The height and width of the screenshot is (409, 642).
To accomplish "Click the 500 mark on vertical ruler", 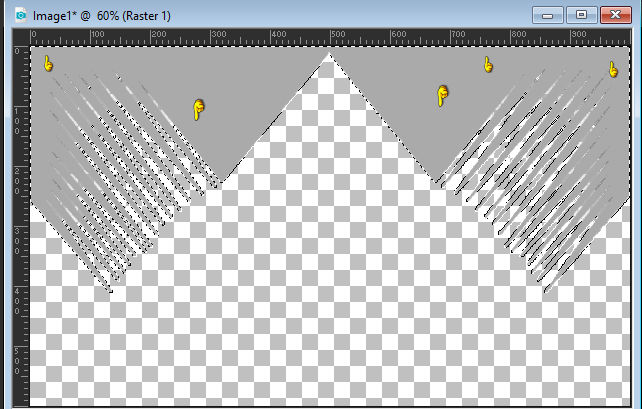I will click(x=17, y=361).
